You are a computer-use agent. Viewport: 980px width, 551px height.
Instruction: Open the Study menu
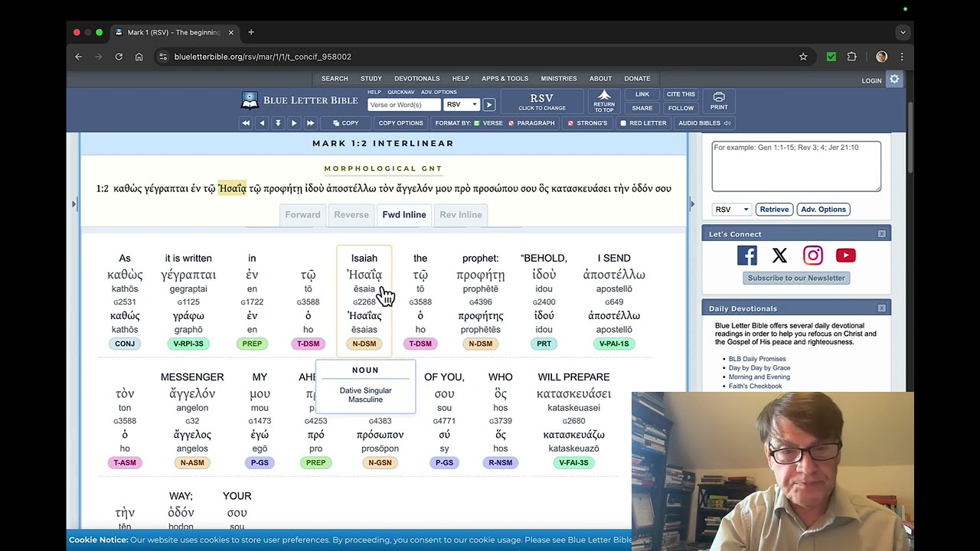click(x=371, y=79)
